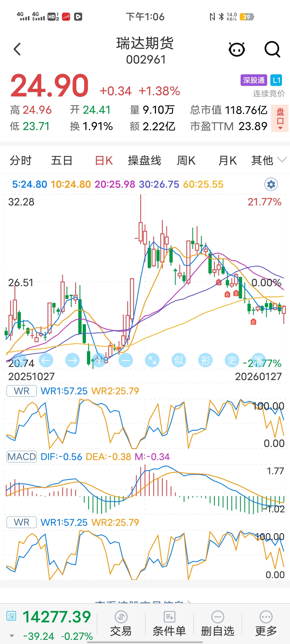This screenshot has width=290, height=644.
Task: Tap the moving average value 10:24.80
Action: [x=71, y=184]
